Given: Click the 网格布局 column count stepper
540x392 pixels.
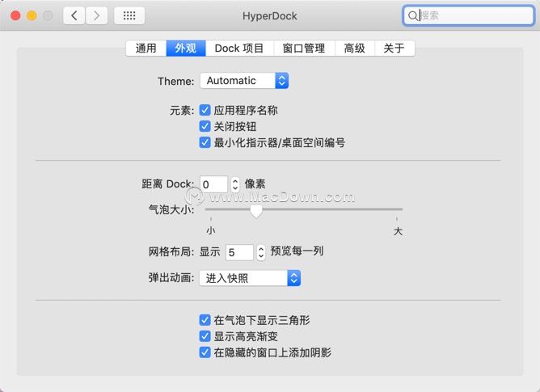Looking at the screenshot, I should (261, 252).
